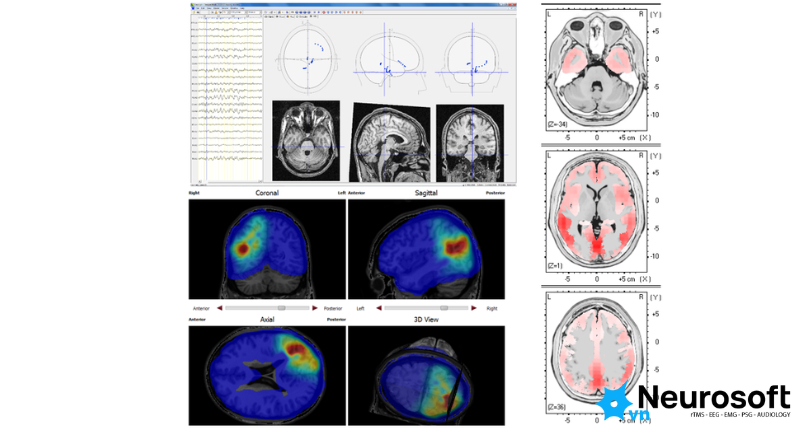800x430 pixels.
Task: Select the Sagittal heat map view
Action: [426, 249]
